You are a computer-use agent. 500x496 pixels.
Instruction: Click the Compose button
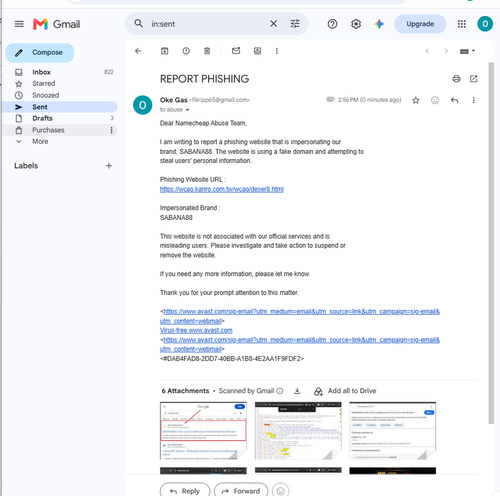click(40, 53)
